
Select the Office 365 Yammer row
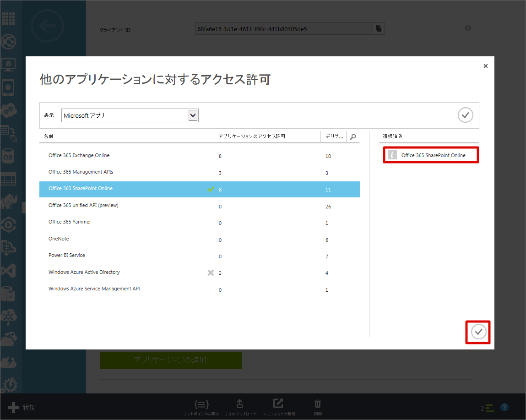pyautogui.click(x=199, y=223)
